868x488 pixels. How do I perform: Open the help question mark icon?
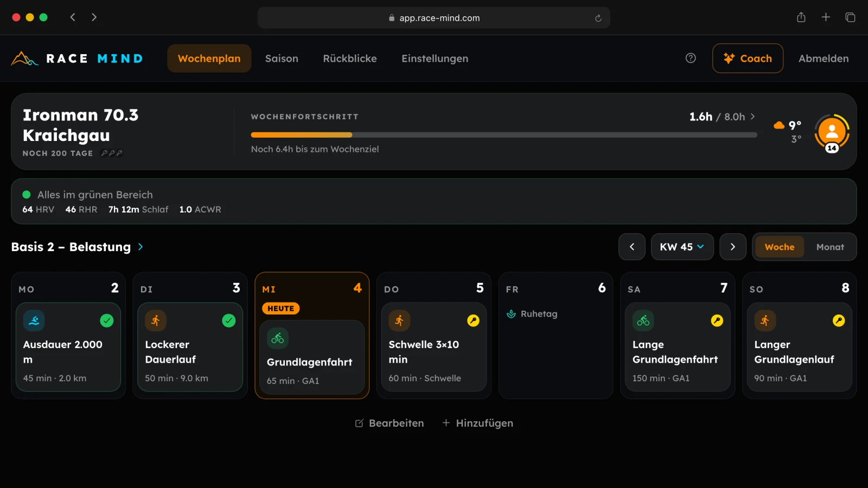click(x=691, y=58)
